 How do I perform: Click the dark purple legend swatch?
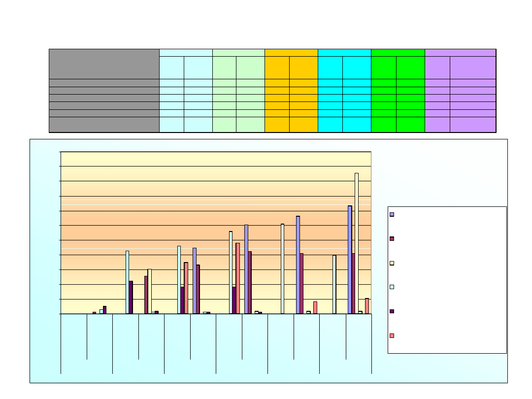click(x=392, y=311)
